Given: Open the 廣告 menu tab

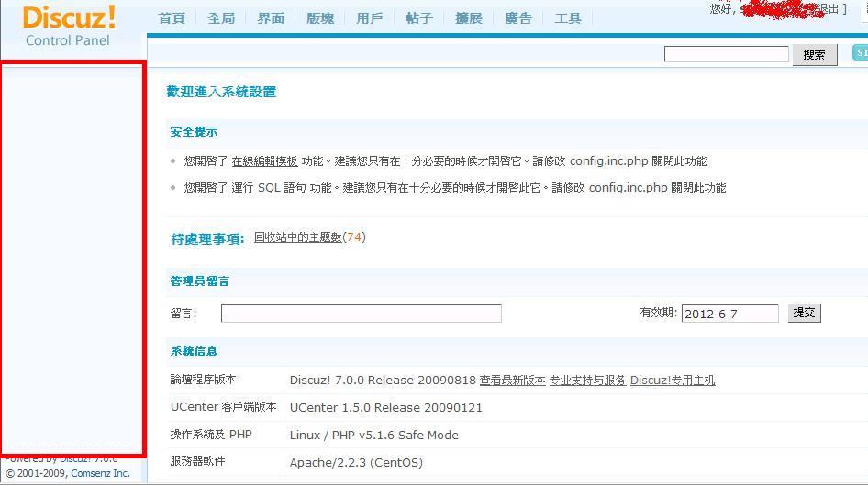Looking at the screenshot, I should point(518,18).
